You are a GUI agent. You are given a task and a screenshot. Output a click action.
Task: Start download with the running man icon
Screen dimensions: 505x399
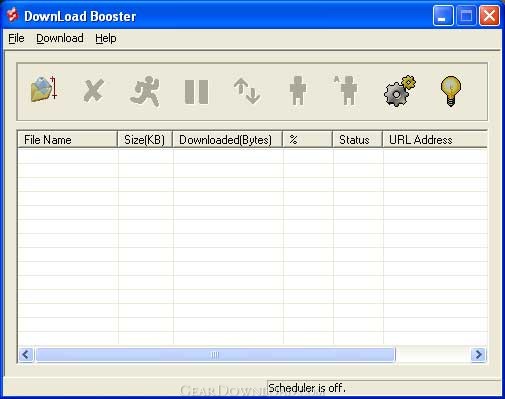tap(145, 91)
